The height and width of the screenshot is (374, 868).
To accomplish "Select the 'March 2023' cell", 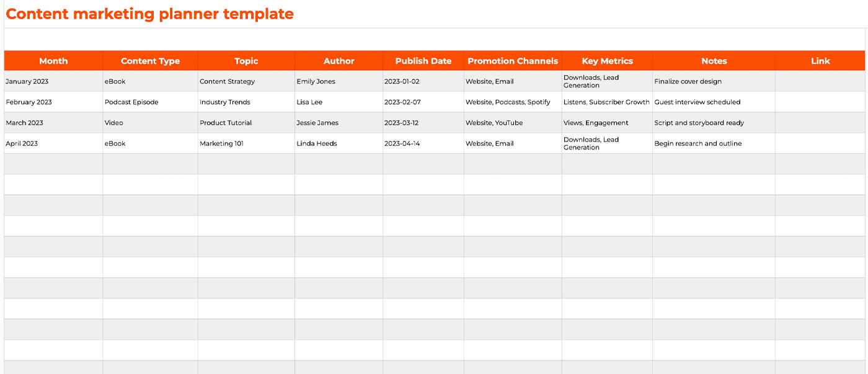I will tap(53, 123).
